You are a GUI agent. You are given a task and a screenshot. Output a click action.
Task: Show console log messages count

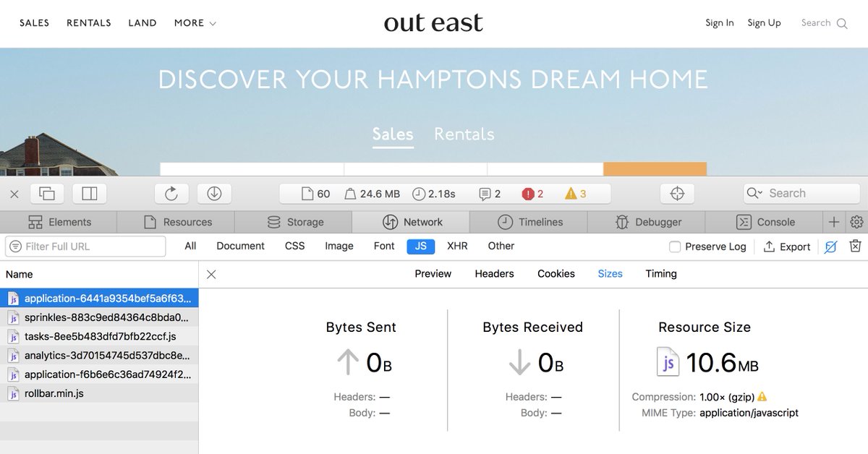[x=490, y=194]
